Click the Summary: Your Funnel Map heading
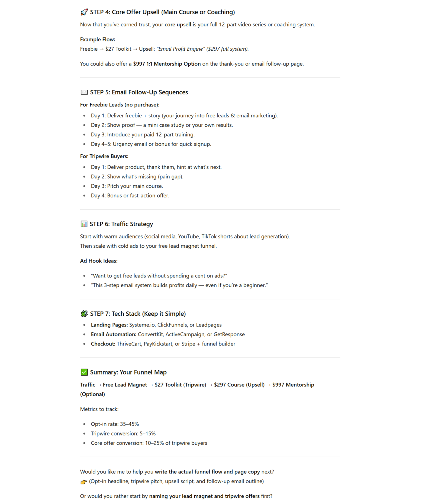Image resolution: width=422 pixels, height=504 pixels. [x=128, y=372]
